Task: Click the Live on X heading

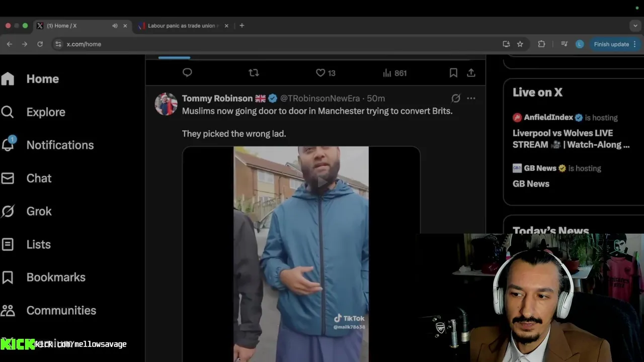Action: (537, 92)
